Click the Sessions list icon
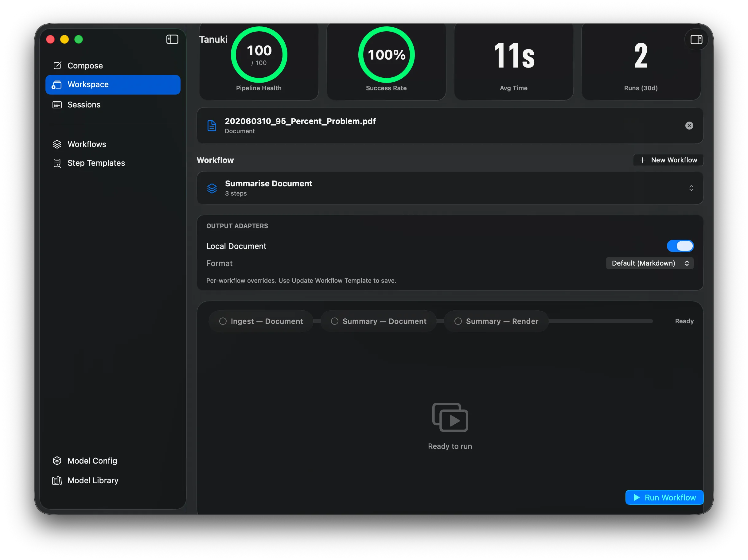 57,104
